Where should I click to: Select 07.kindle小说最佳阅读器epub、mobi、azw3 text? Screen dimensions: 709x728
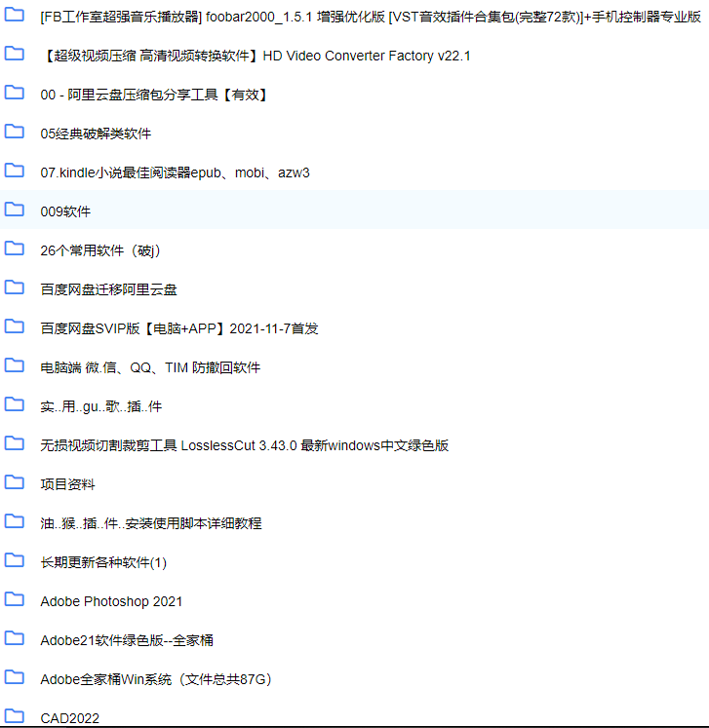(x=175, y=173)
